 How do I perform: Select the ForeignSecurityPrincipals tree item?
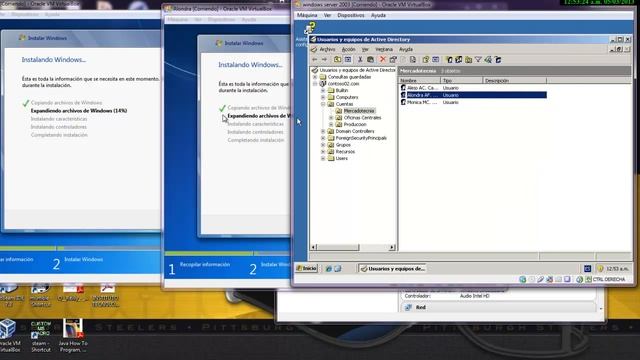(x=361, y=138)
